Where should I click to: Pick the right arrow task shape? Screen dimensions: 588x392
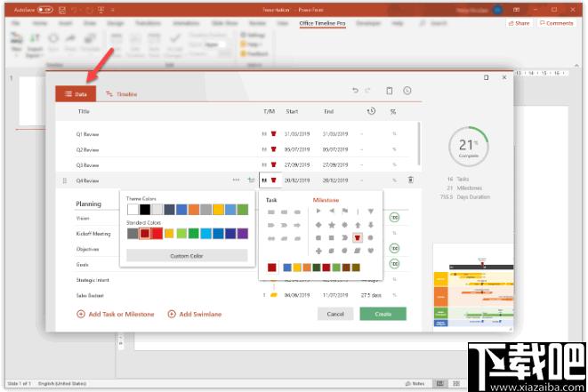pyautogui.click(x=297, y=225)
